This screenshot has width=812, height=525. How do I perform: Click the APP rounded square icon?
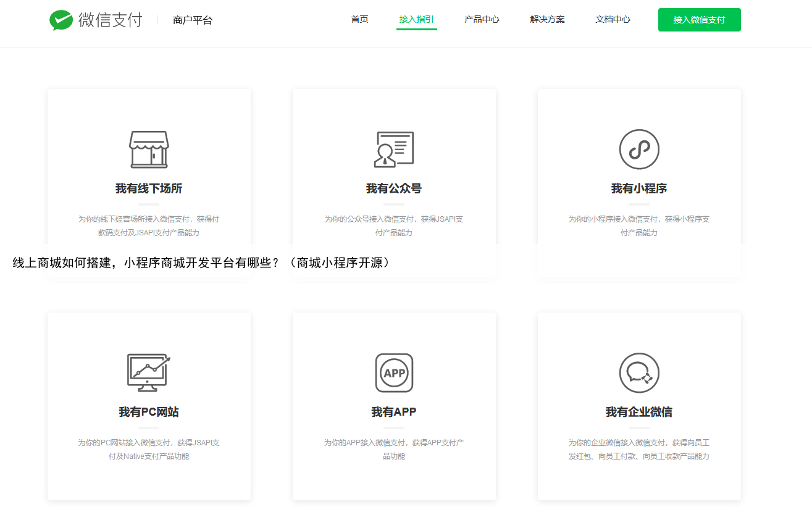coord(394,372)
